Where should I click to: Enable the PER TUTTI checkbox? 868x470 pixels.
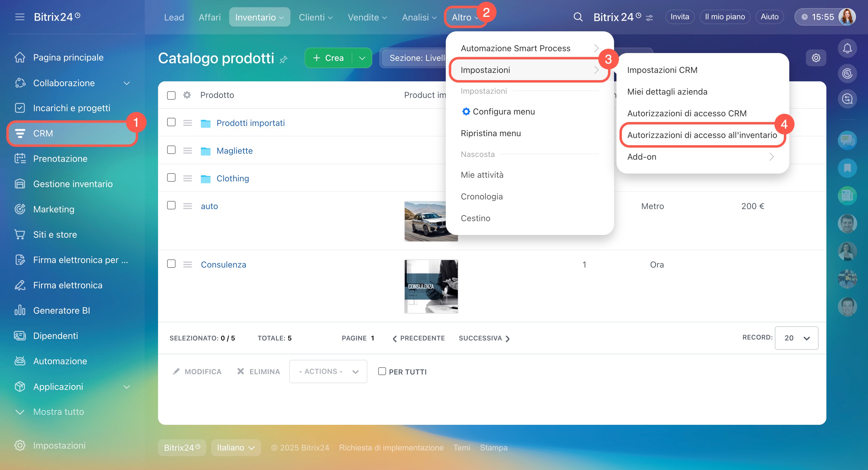coord(382,371)
